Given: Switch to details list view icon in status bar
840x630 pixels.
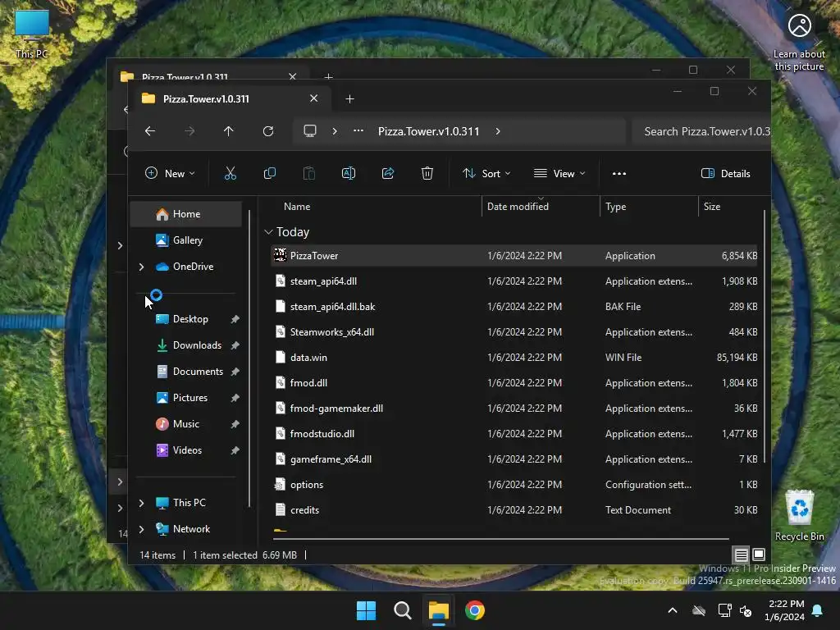Looking at the screenshot, I should [741, 555].
